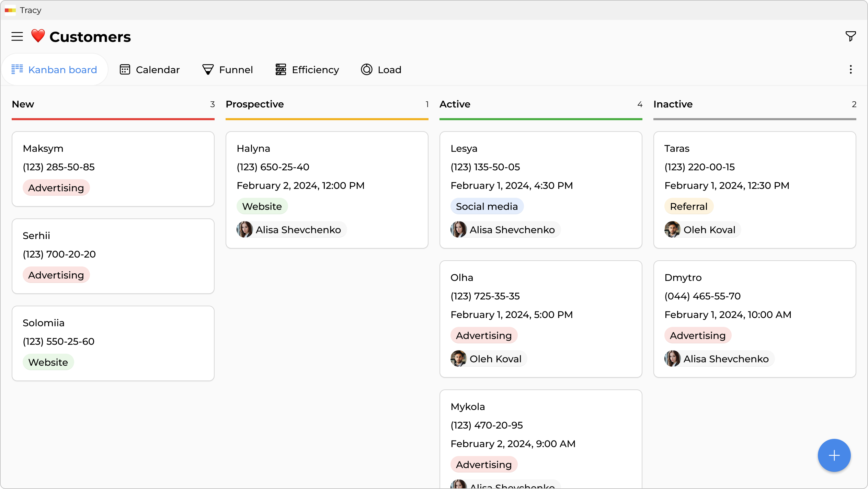Select the Funnel view icon

[208, 69]
